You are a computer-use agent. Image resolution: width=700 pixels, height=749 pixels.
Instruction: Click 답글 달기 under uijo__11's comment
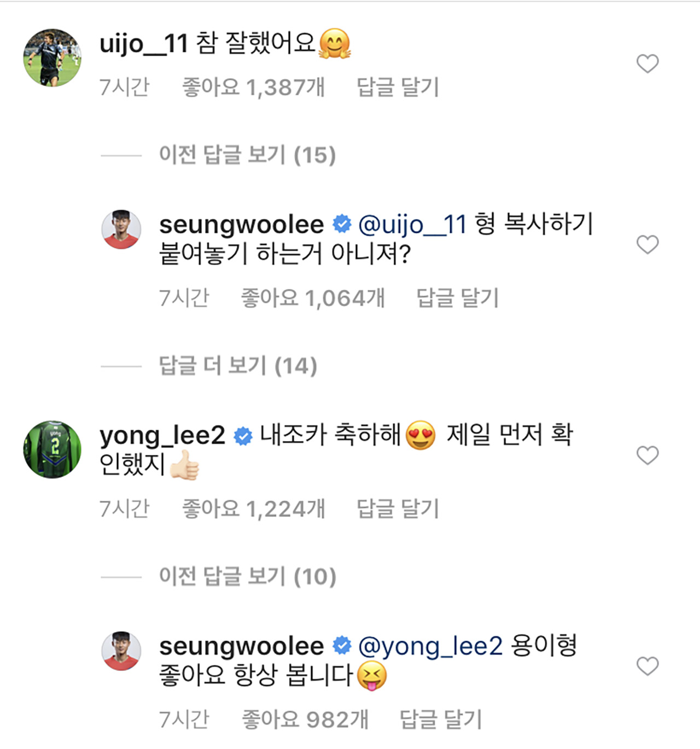(x=398, y=87)
